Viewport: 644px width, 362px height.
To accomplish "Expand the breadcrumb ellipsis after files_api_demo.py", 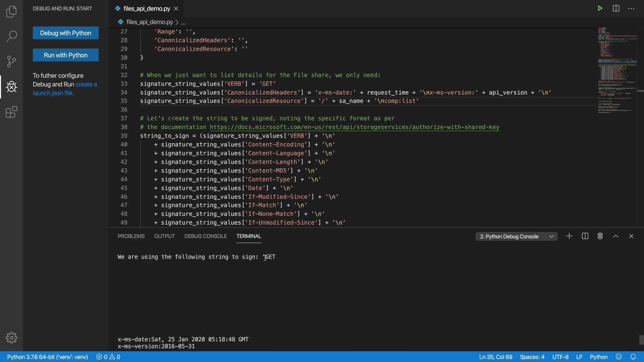I will click(183, 22).
